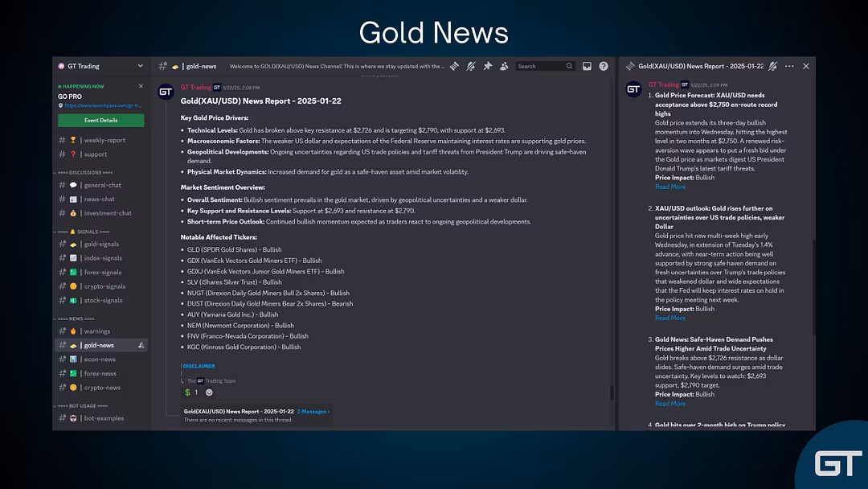
Task: Click the GT avatar in the thread panel
Action: (x=633, y=89)
